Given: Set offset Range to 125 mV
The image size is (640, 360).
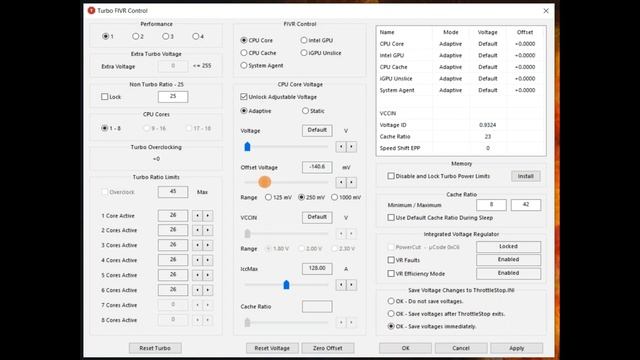Looking at the screenshot, I should click(x=268, y=197).
